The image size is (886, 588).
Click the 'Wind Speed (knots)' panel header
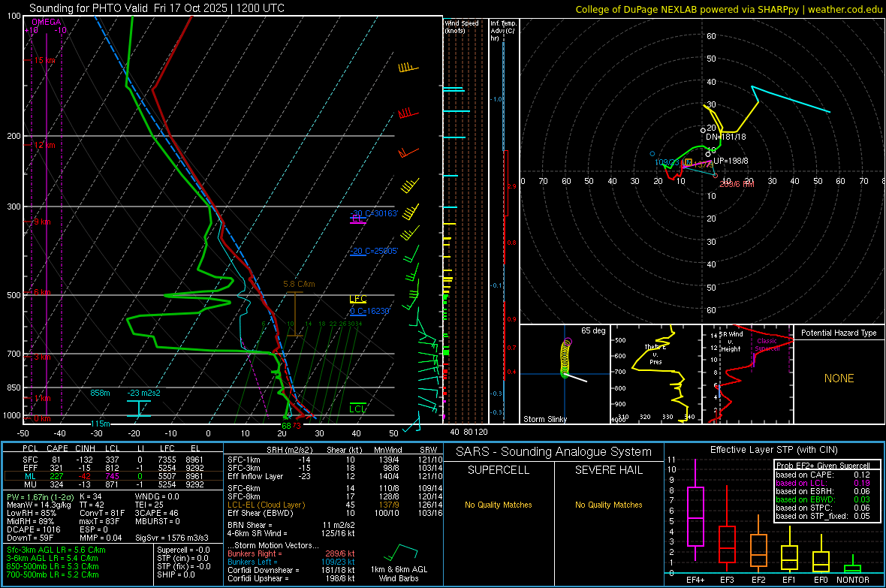[462, 26]
